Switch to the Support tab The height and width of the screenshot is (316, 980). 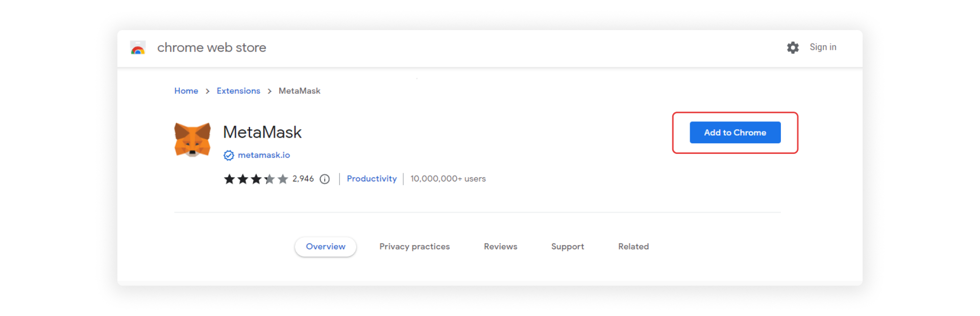click(x=568, y=247)
